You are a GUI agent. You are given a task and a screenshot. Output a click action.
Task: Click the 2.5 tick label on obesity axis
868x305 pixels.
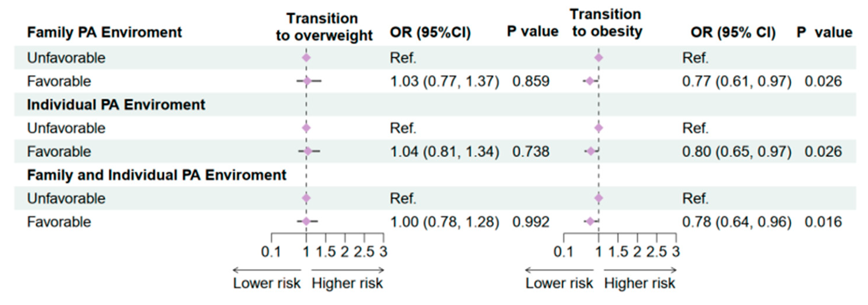tap(656, 251)
